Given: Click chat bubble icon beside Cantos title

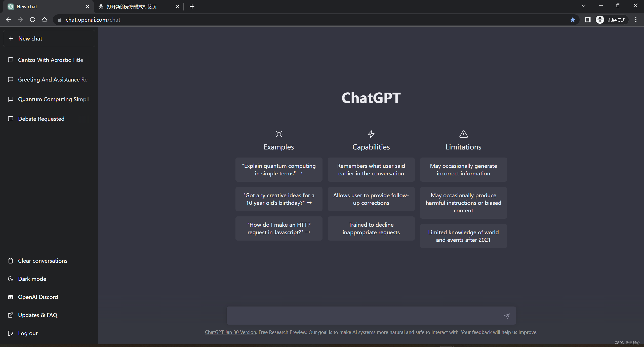Looking at the screenshot, I should (x=11, y=60).
